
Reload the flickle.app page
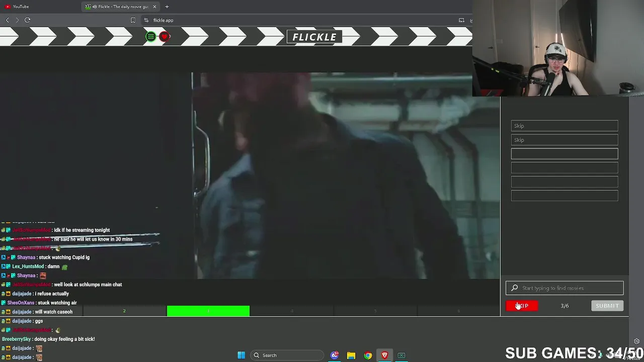point(27,20)
